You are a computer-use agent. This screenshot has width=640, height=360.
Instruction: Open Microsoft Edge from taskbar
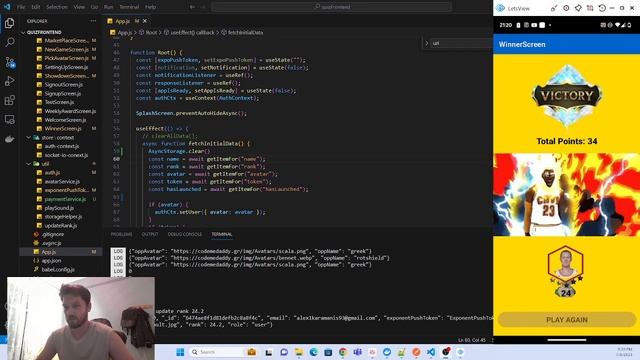tap(313, 352)
